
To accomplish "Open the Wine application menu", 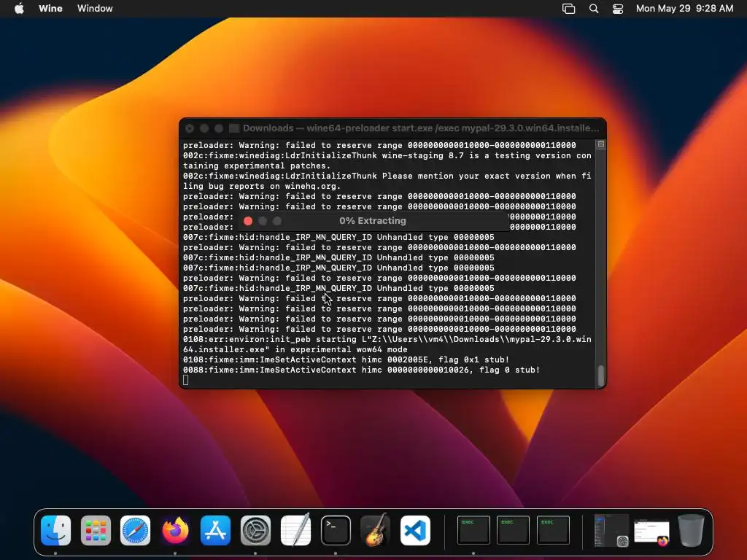I will point(50,9).
